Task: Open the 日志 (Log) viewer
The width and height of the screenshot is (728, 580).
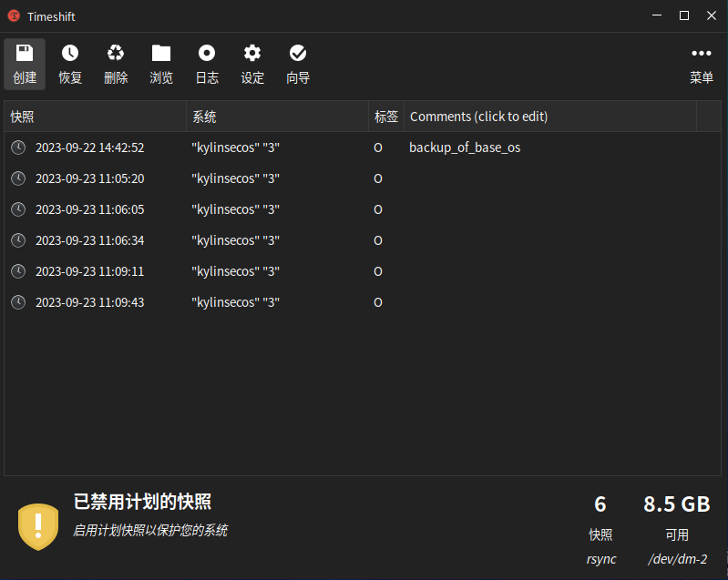Action: coord(207,54)
